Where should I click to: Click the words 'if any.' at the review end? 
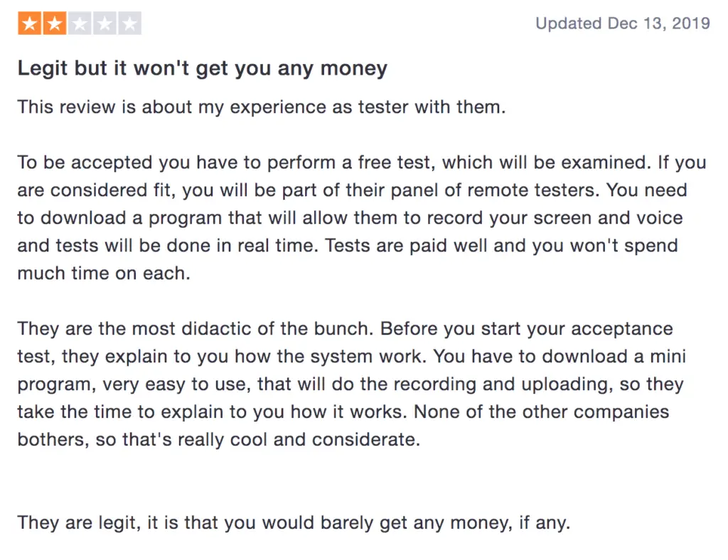pyautogui.click(x=544, y=523)
